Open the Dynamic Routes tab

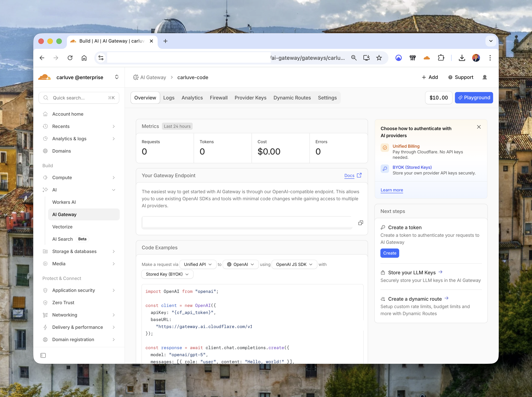[x=292, y=97]
